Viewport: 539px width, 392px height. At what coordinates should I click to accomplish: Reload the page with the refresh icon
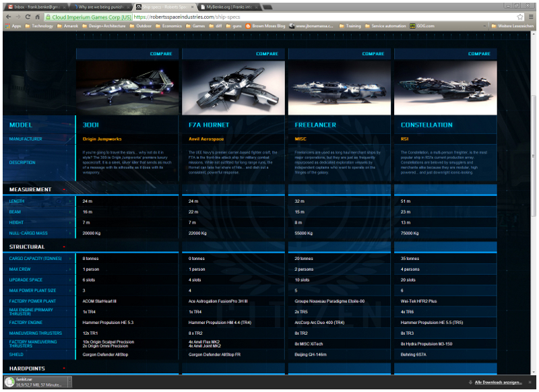coord(27,16)
